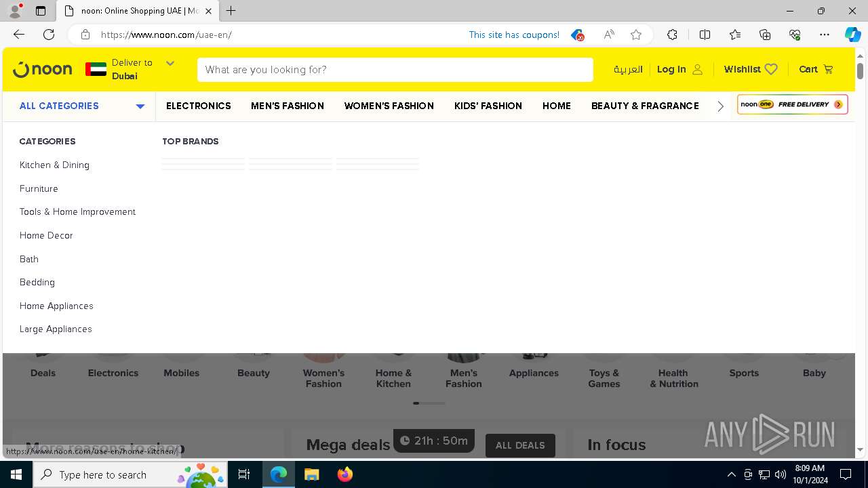Select Home Appliances category

(56, 306)
